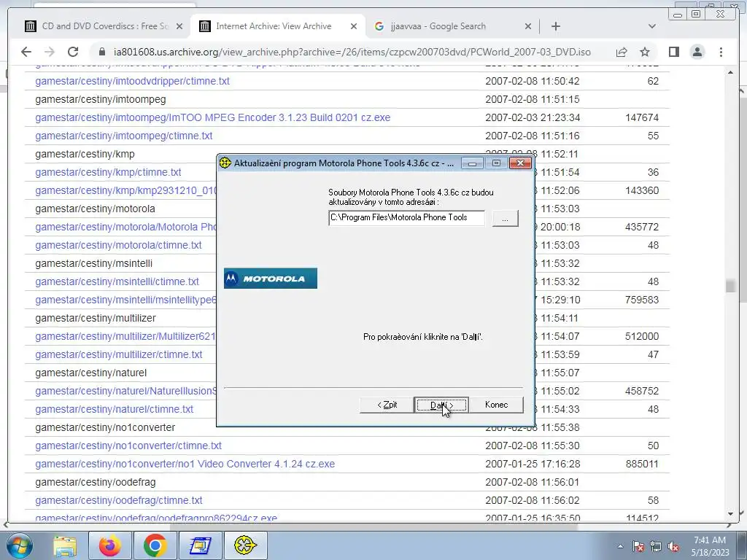Open gamestar/cestiny/imtoodvdripper/ctimne.txt link
Viewport: 747px width, 560px height.
(132, 81)
